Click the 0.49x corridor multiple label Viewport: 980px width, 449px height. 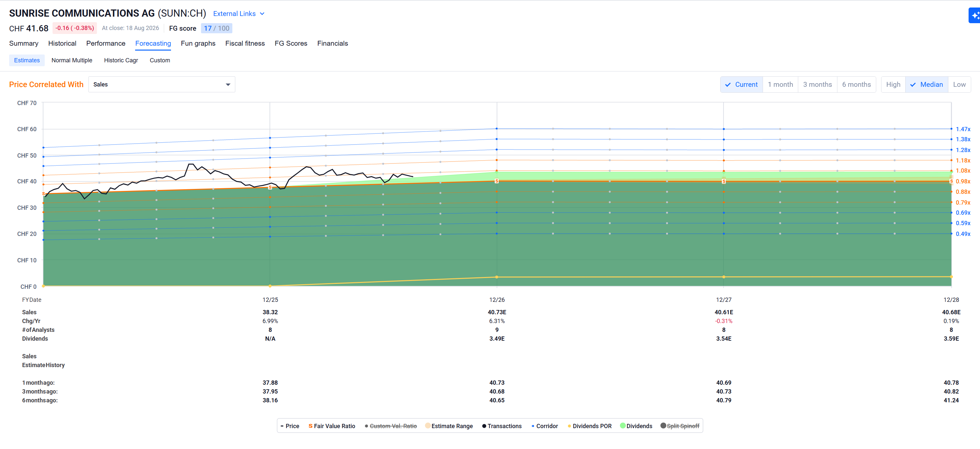[963, 234]
